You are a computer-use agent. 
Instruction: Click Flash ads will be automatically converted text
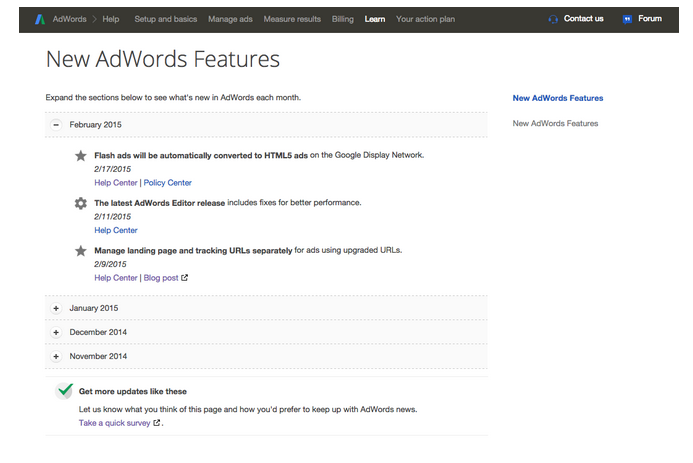coord(201,156)
